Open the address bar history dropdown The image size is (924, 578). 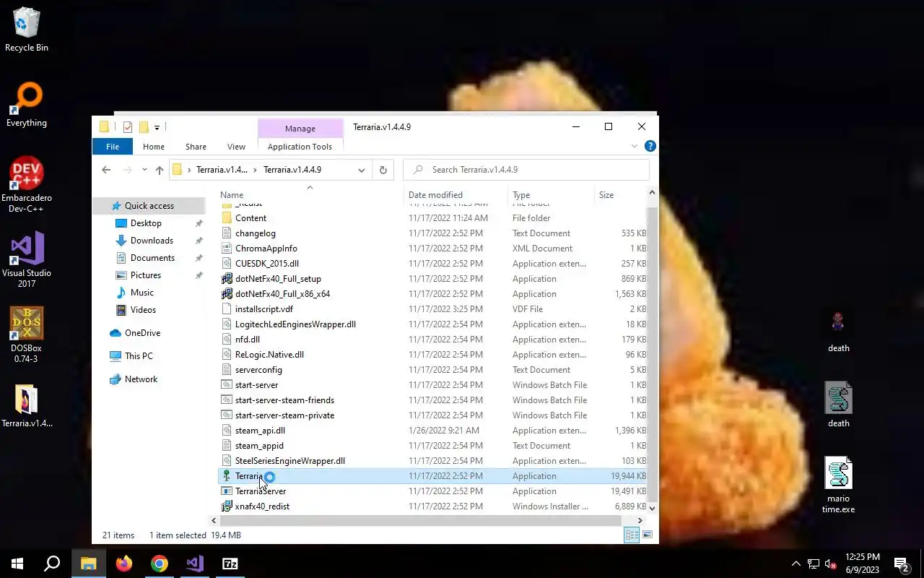362,170
